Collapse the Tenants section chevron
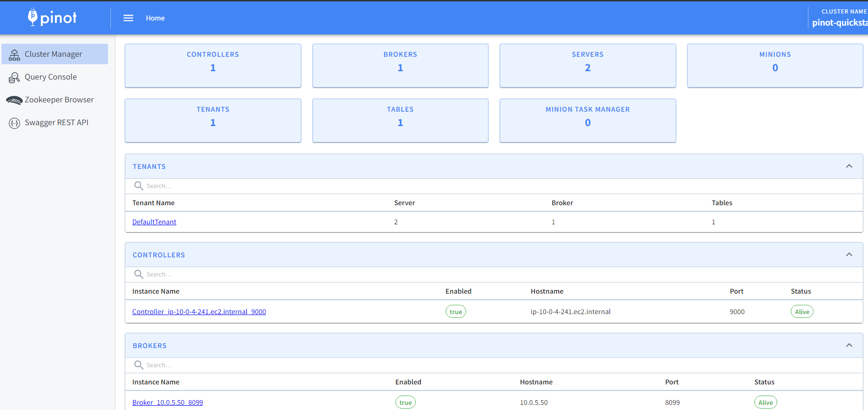The width and height of the screenshot is (868, 410). 849,166
